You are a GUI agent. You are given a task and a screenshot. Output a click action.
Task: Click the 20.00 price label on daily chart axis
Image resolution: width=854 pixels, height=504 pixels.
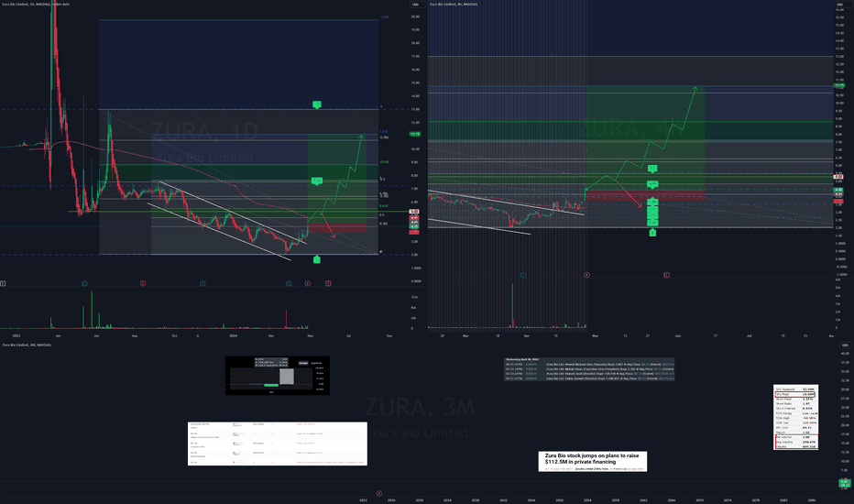click(x=415, y=16)
